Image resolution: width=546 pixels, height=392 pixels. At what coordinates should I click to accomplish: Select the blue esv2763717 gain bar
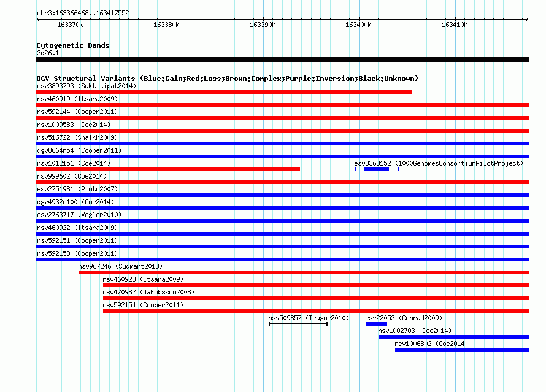282,221
